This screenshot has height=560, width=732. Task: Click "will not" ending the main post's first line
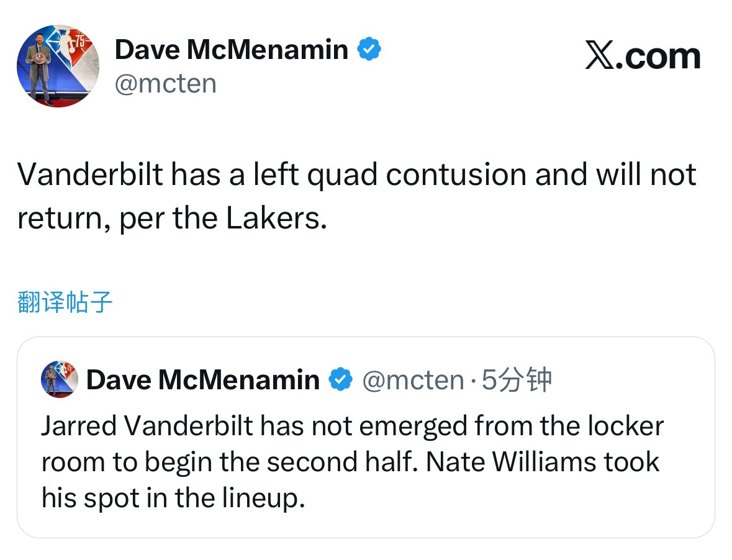(646, 175)
